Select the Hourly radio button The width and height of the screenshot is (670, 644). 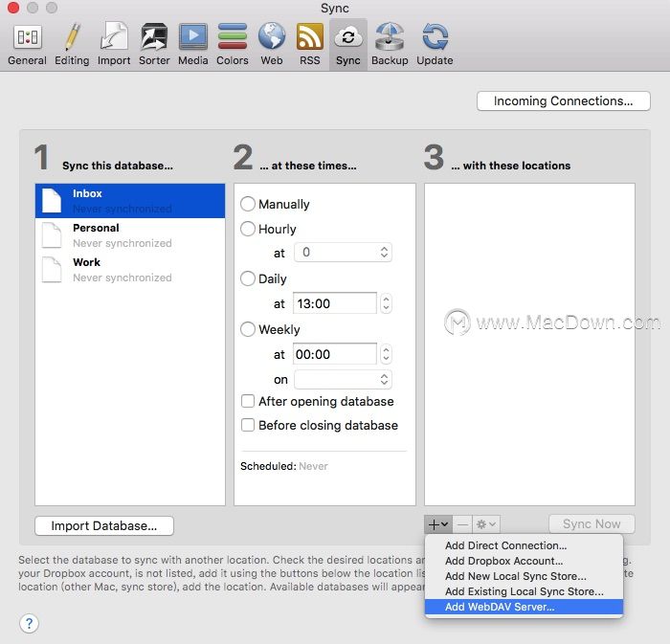248,229
